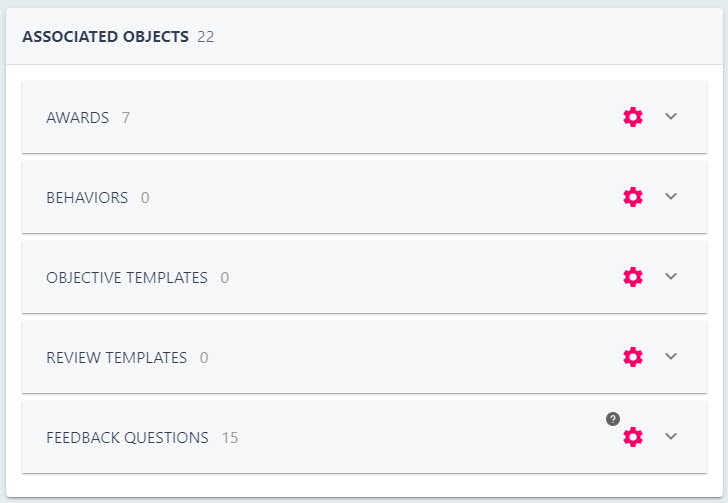Select the Behaviors row label

click(87, 197)
